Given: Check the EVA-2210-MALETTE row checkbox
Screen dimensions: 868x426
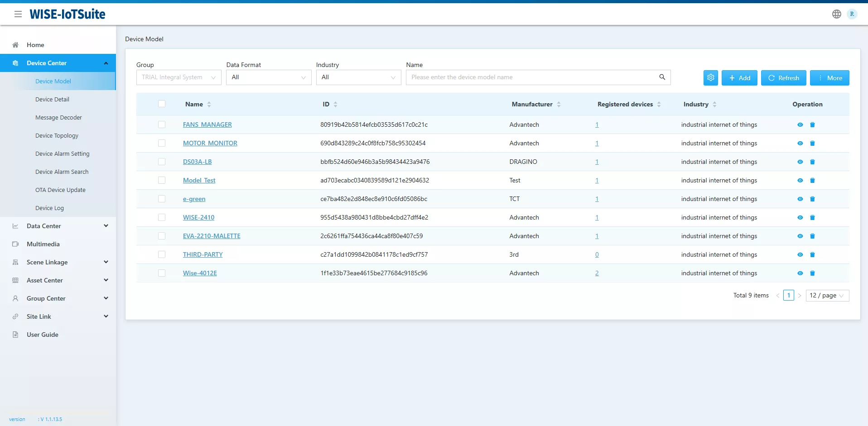Looking at the screenshot, I should (162, 236).
